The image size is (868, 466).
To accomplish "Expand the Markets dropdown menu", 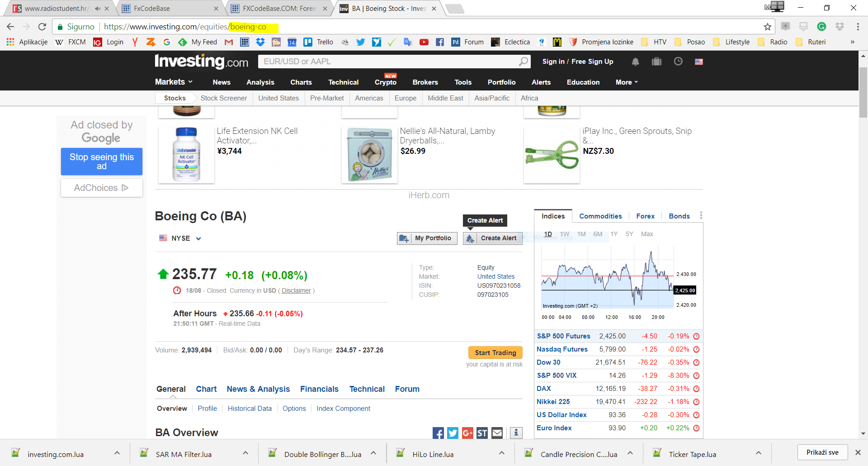I will click(x=174, y=82).
